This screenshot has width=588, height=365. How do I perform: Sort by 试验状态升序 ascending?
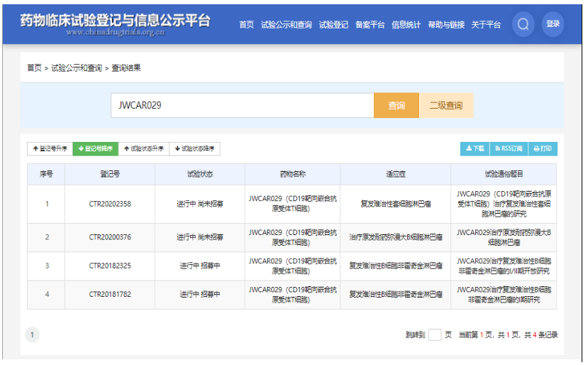(x=143, y=148)
